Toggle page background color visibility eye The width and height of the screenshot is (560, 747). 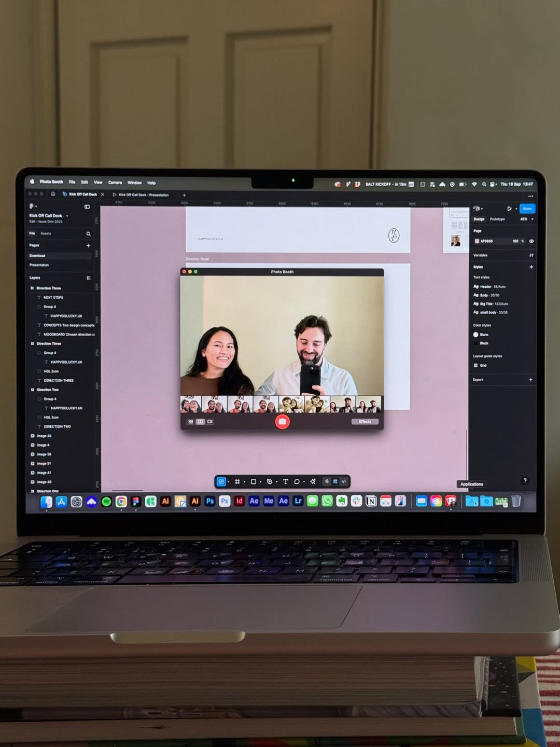(531, 241)
